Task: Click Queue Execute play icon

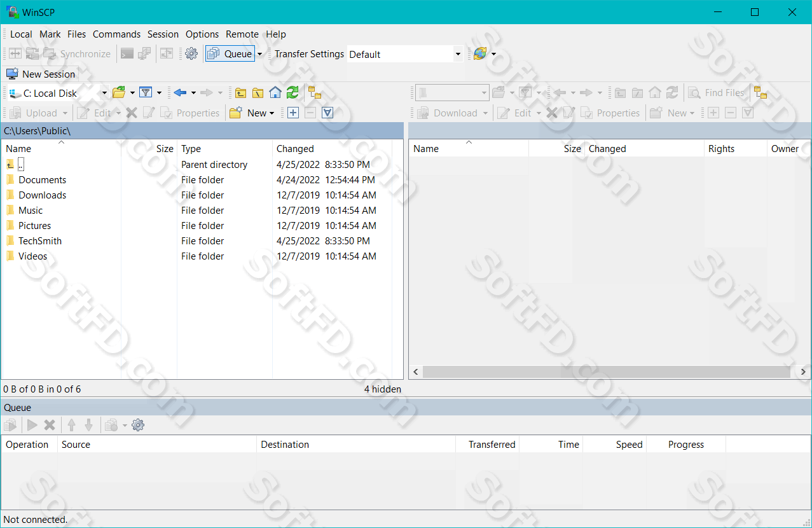Action: point(32,425)
